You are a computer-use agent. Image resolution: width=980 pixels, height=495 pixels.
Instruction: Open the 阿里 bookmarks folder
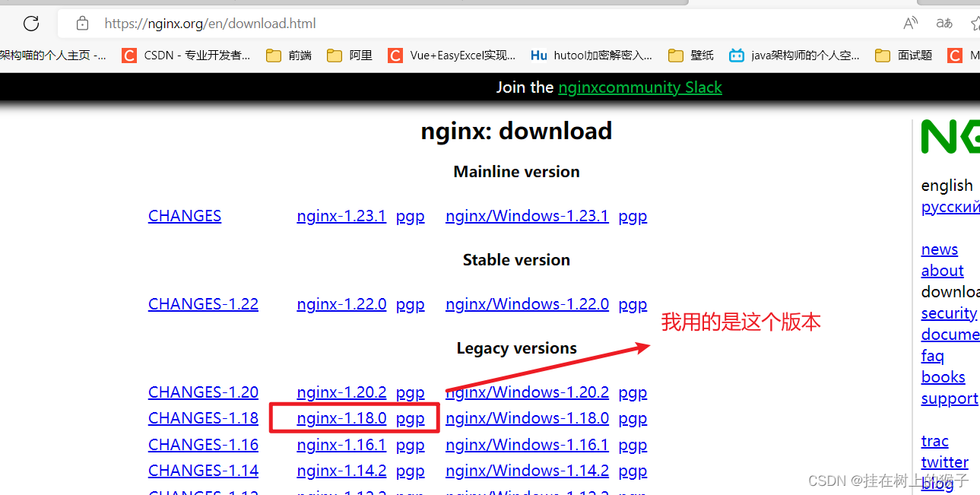click(x=350, y=56)
